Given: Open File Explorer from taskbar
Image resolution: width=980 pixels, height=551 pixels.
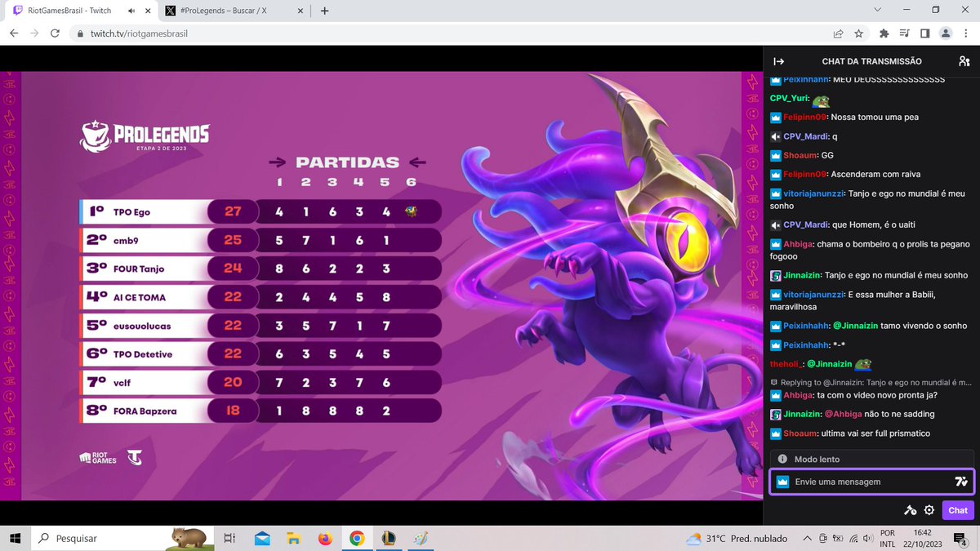Looking at the screenshot, I should tap(293, 538).
